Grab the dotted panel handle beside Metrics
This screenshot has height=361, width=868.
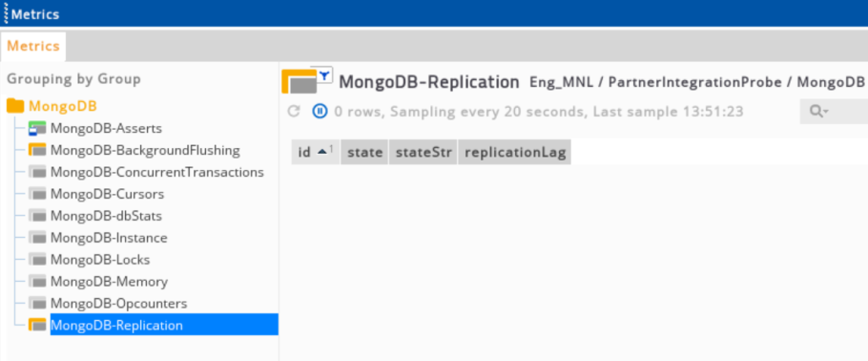click(x=6, y=13)
